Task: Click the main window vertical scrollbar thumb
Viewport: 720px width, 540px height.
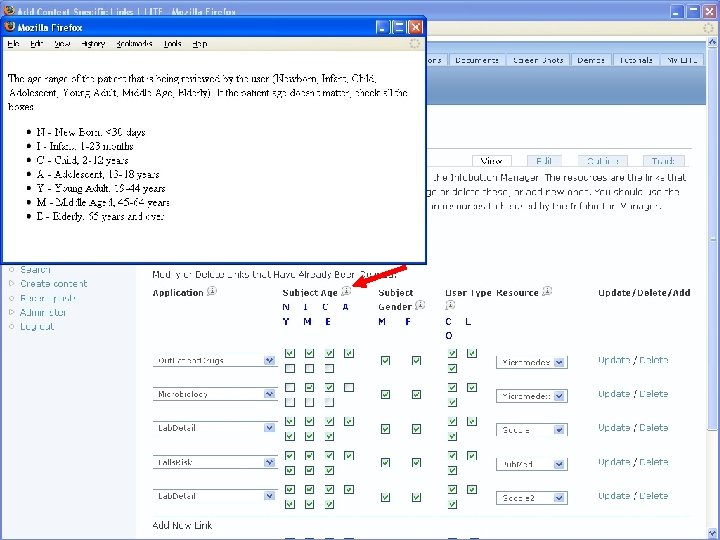Action: 712,239
